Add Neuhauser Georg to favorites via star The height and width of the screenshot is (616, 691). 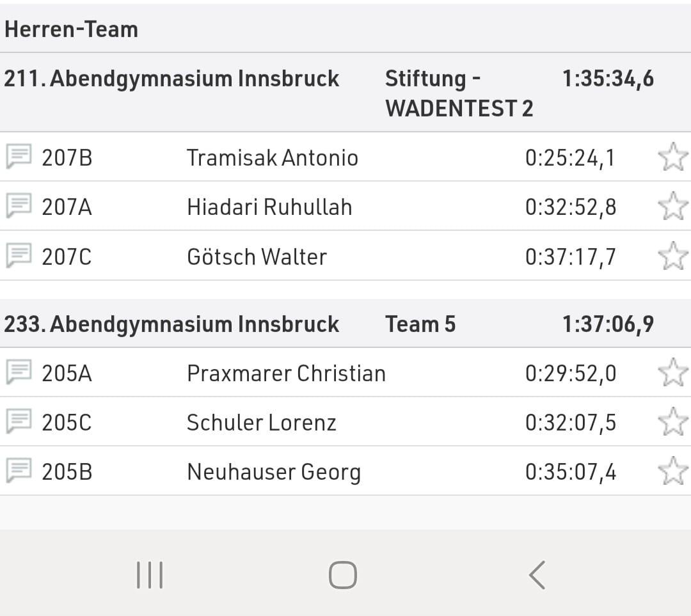(672, 471)
